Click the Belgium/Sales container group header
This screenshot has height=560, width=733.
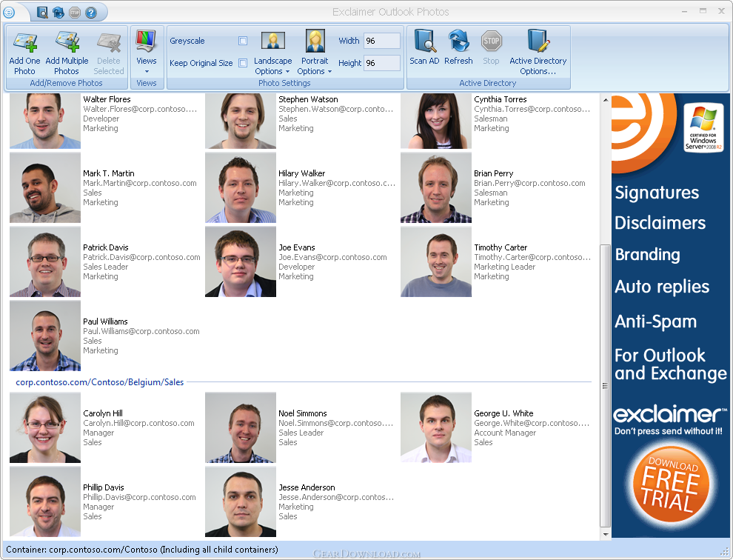pos(99,382)
